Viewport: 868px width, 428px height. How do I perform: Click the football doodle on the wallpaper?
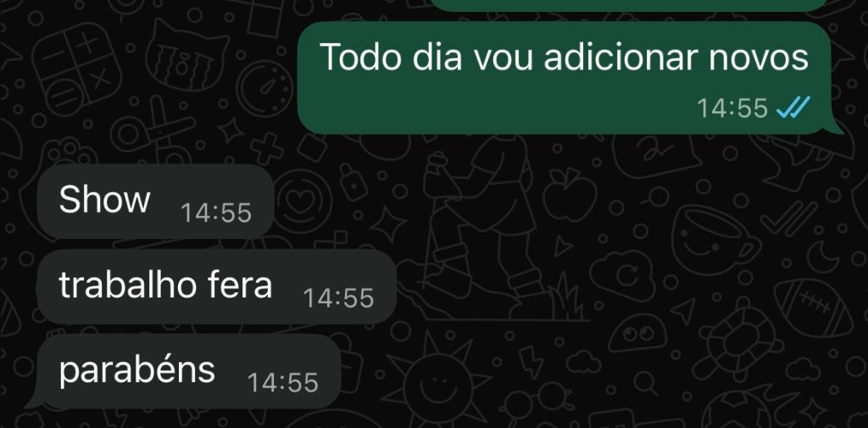click(813, 308)
